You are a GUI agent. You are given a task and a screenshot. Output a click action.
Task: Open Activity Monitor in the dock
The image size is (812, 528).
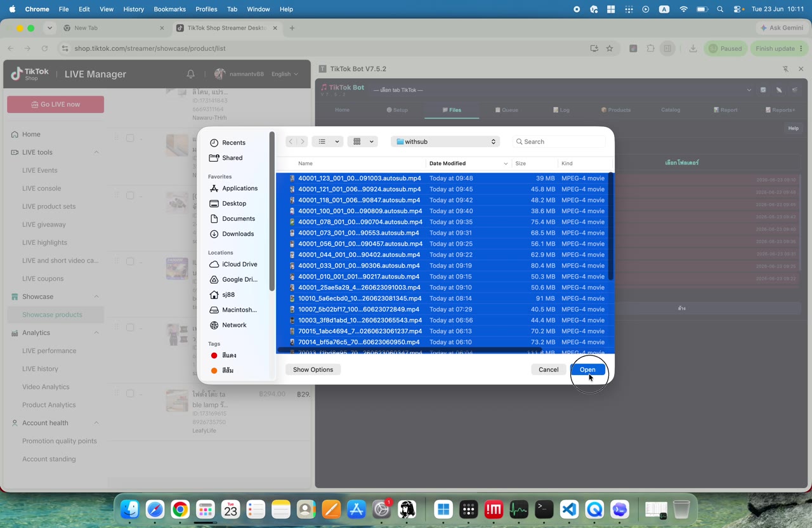[x=519, y=509]
